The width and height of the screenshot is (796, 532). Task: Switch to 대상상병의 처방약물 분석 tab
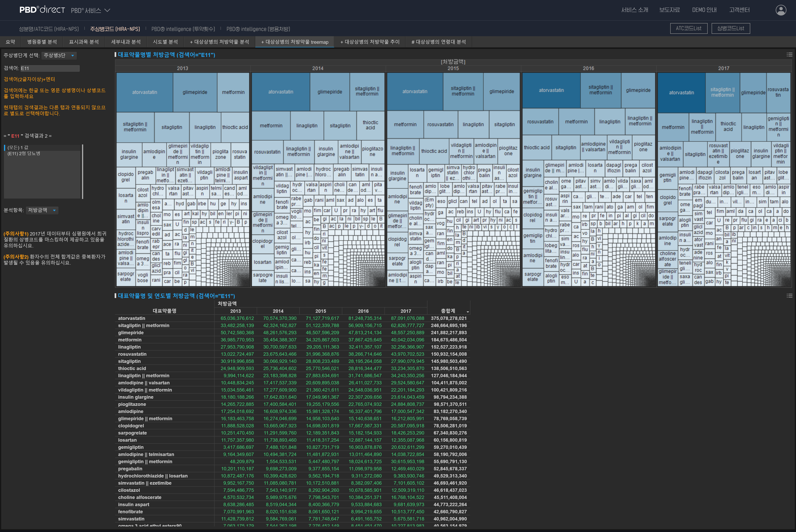[219, 42]
